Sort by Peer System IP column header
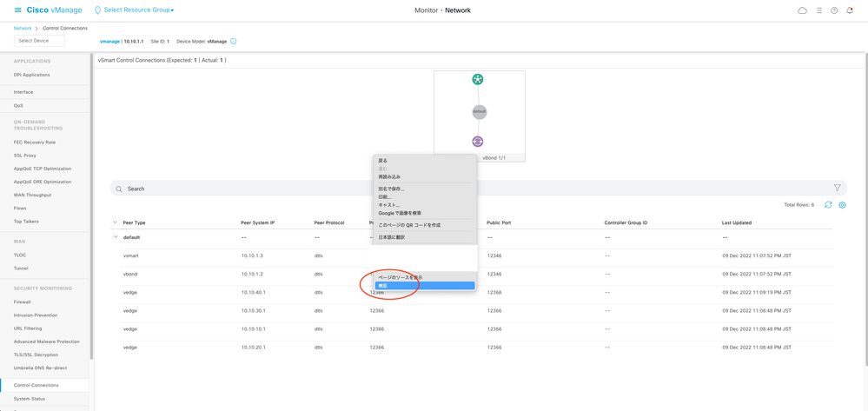Image resolution: width=868 pixels, height=411 pixels. click(258, 222)
